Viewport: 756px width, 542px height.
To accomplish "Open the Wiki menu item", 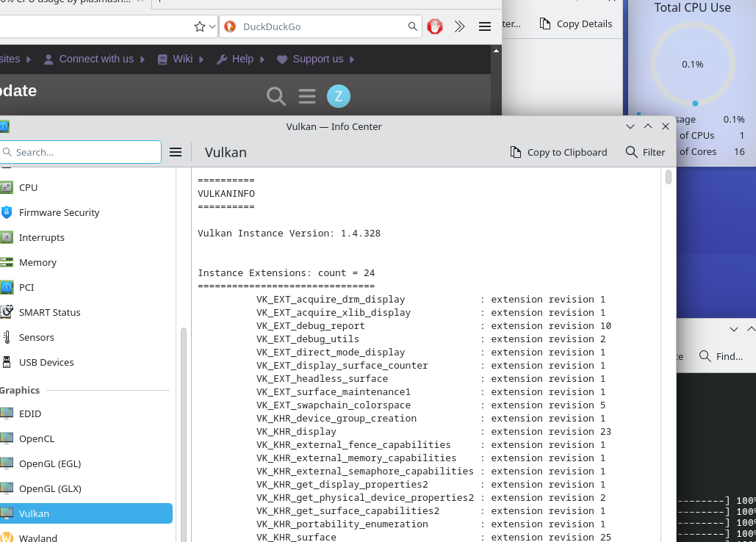I will (x=181, y=59).
